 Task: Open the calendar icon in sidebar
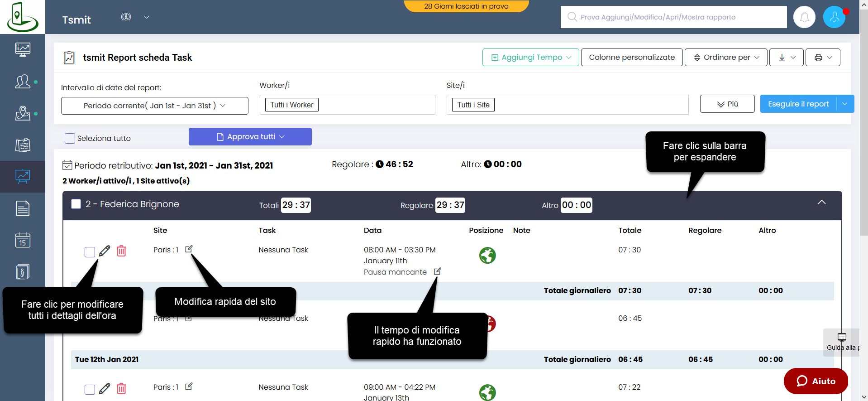click(x=23, y=240)
